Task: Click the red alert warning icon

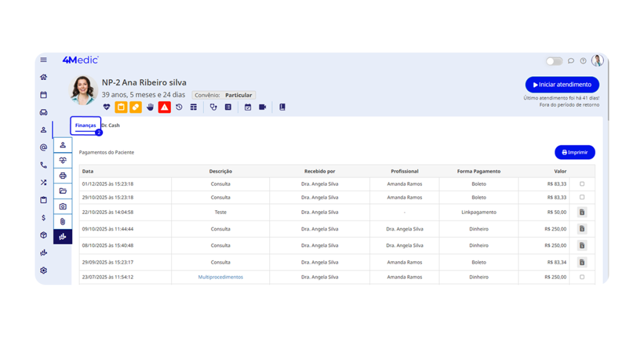Action: [x=164, y=107]
